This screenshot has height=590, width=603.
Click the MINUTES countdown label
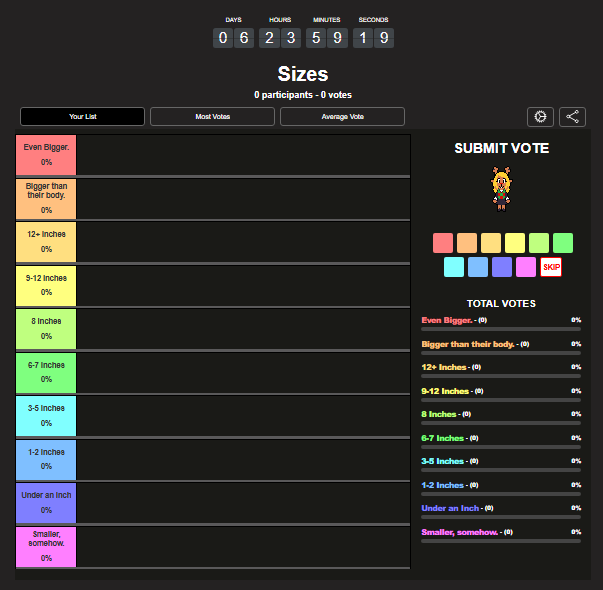[x=326, y=20]
